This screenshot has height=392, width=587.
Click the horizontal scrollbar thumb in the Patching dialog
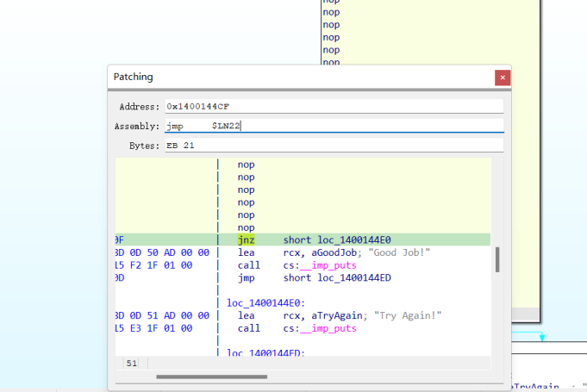click(211, 376)
